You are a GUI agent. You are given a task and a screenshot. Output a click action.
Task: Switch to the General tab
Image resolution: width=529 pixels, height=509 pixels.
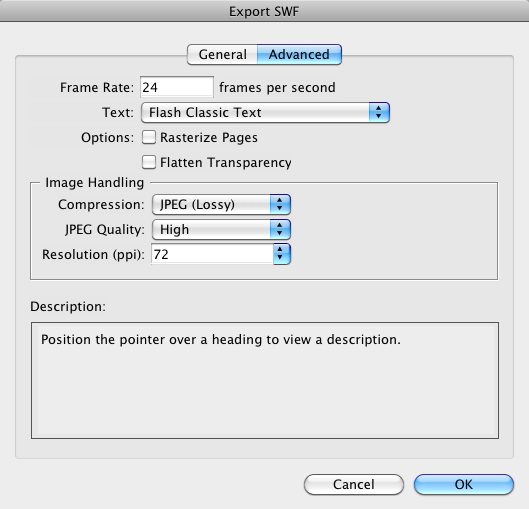[x=222, y=55]
